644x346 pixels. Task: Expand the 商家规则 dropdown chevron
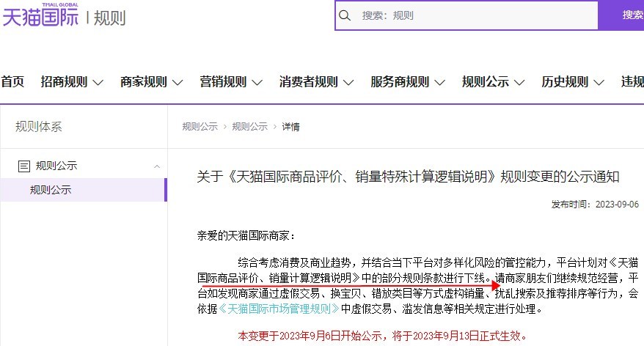pyautogui.click(x=178, y=83)
